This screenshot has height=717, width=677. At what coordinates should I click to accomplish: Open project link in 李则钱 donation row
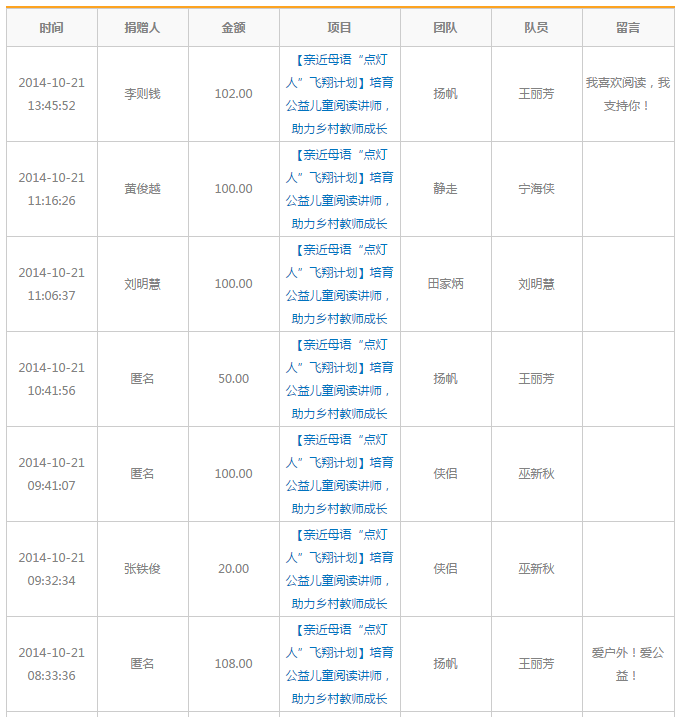pos(339,94)
